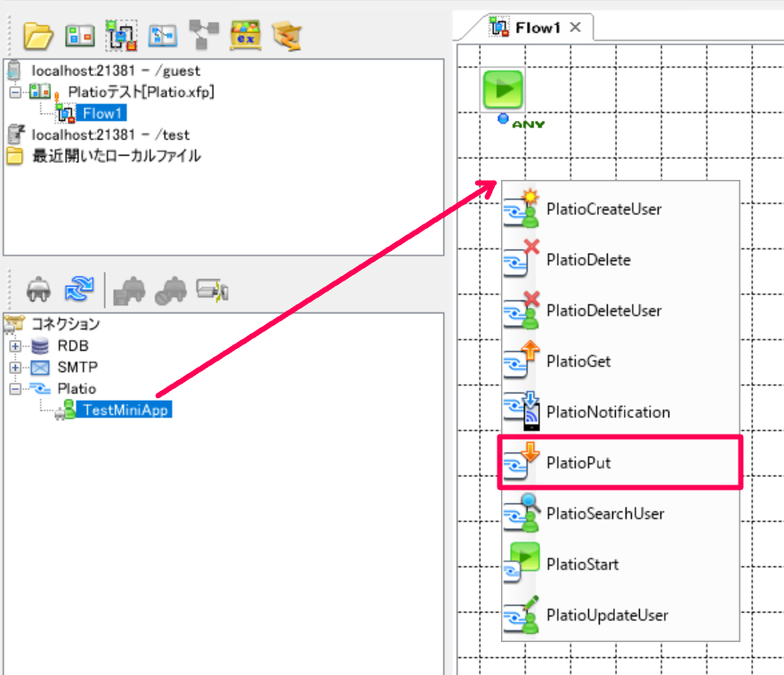This screenshot has height=675, width=784.
Task: Select the localhost:21381 - /guest server
Action: [x=116, y=70]
